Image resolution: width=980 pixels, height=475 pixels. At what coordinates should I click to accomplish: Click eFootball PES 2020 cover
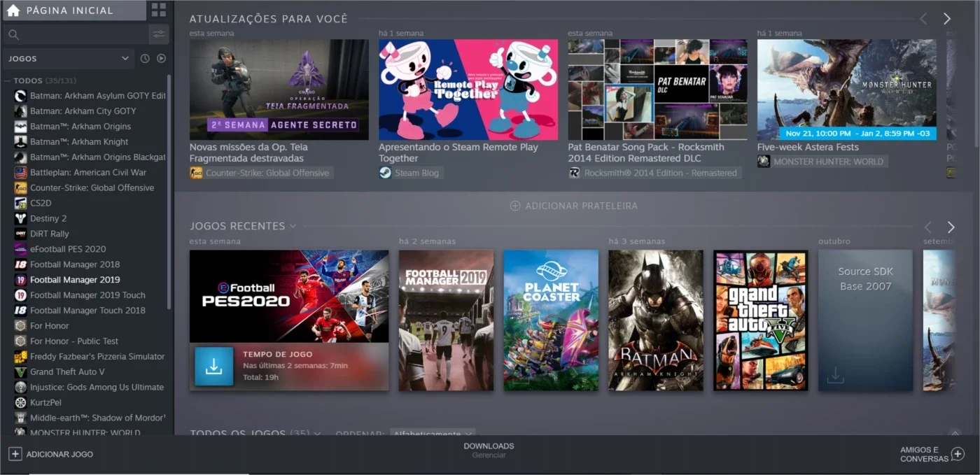pos(289,296)
